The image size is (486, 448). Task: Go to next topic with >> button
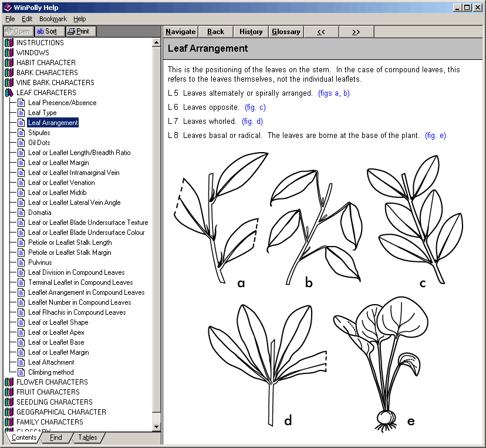tap(356, 32)
